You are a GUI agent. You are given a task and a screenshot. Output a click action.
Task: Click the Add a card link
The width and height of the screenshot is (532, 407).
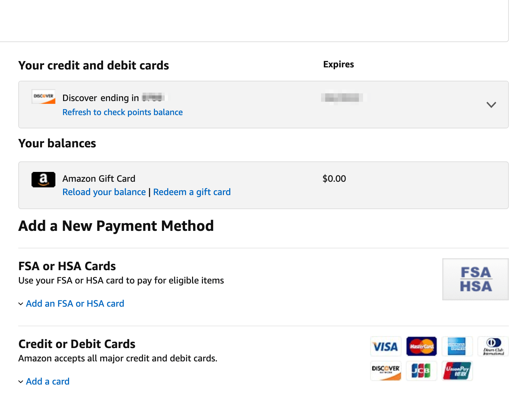[48, 381]
